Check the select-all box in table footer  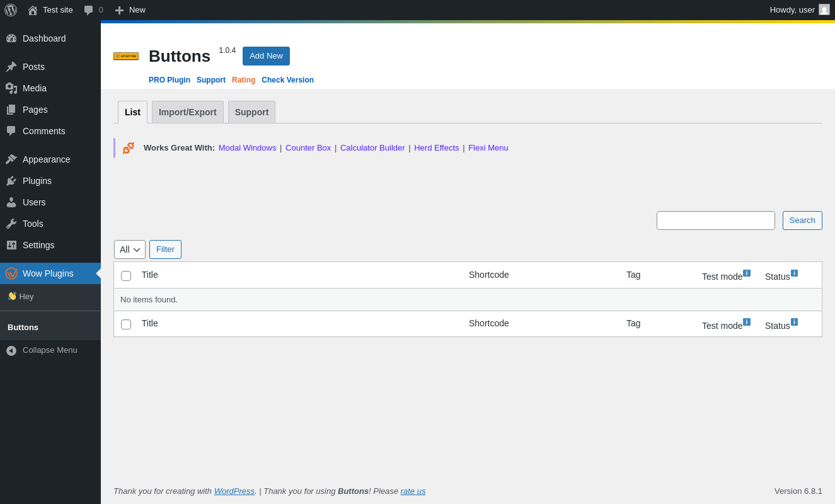coord(126,324)
